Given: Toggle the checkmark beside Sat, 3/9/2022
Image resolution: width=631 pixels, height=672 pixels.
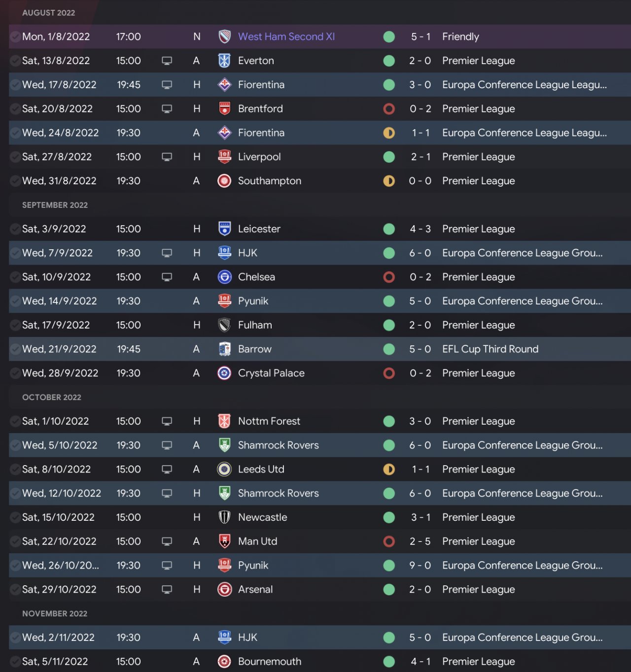Looking at the screenshot, I should [15, 229].
